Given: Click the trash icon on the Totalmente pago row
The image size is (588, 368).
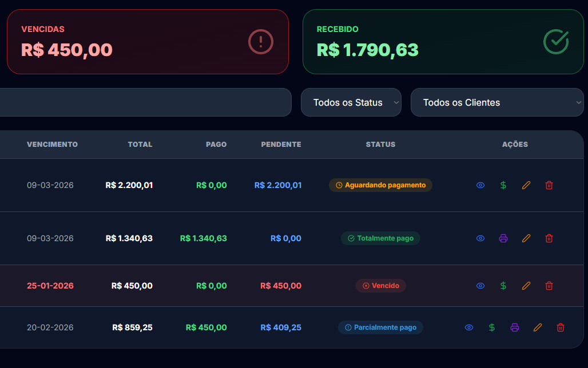Looking at the screenshot, I should pyautogui.click(x=549, y=238).
